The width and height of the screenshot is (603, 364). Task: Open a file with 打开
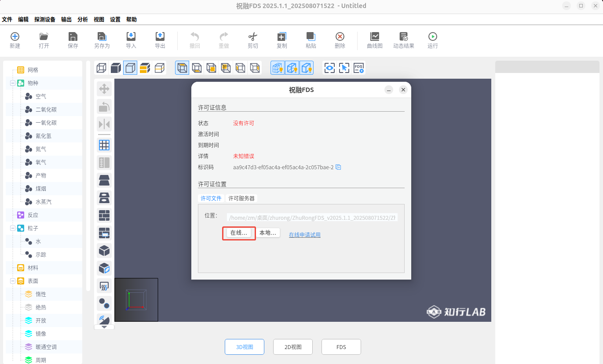[44, 36]
